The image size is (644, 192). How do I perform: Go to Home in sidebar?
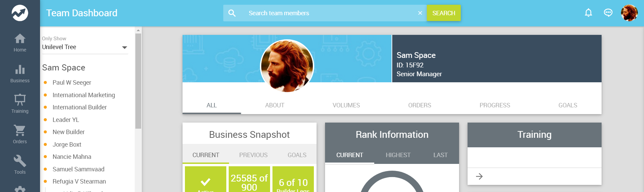click(x=20, y=39)
